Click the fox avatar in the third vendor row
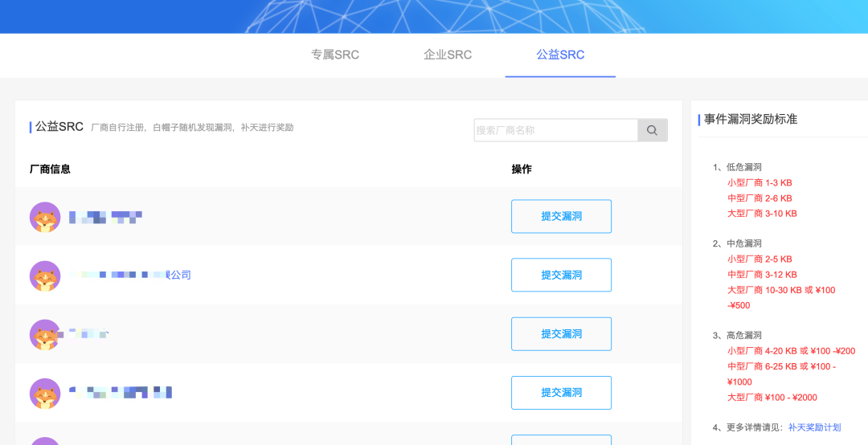This screenshot has width=868, height=445. 45,334
